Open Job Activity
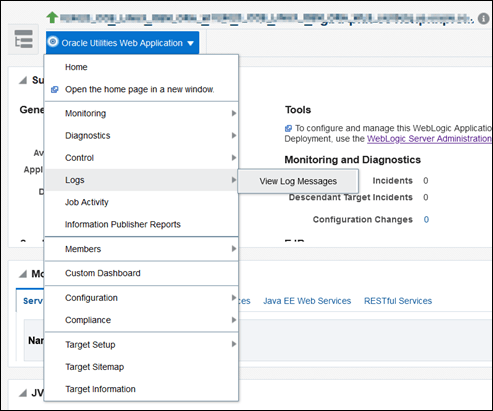This screenshot has height=411, width=493. point(141,202)
